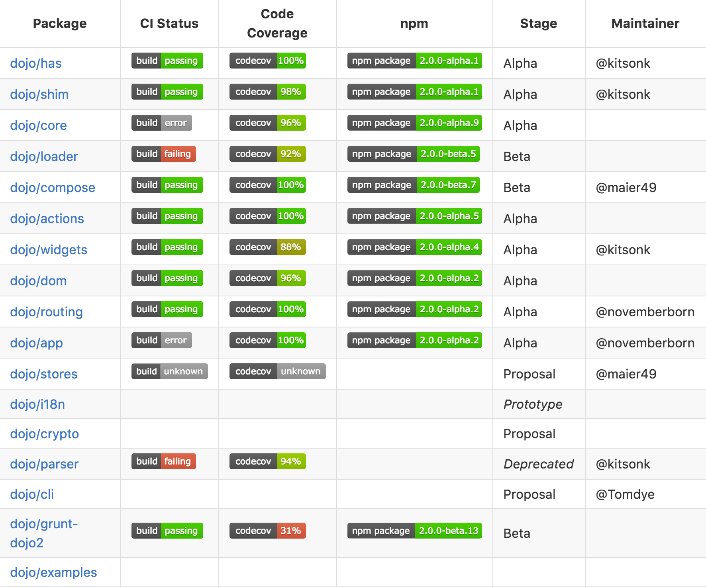Click the 31% codecov badge for dojo/grunt-dojo2

click(267, 531)
